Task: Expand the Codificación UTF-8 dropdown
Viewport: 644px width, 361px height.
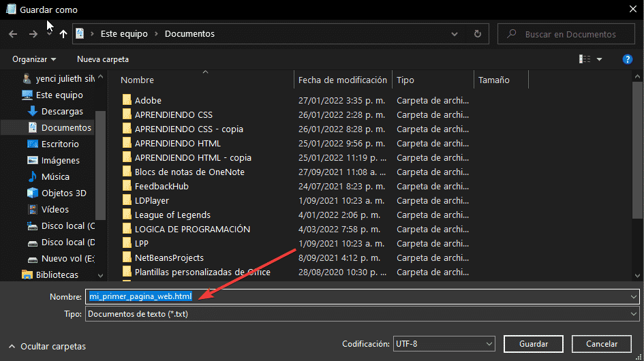Action: coord(445,344)
